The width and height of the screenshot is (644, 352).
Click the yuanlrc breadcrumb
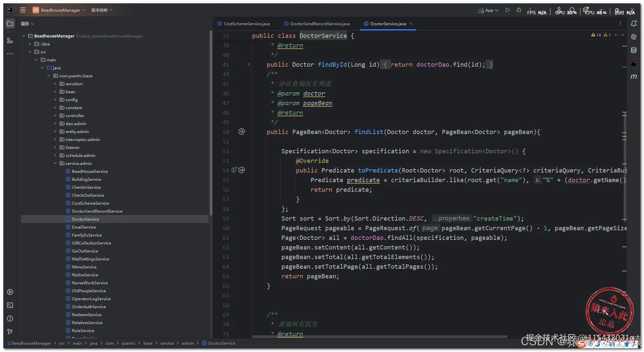coord(128,343)
